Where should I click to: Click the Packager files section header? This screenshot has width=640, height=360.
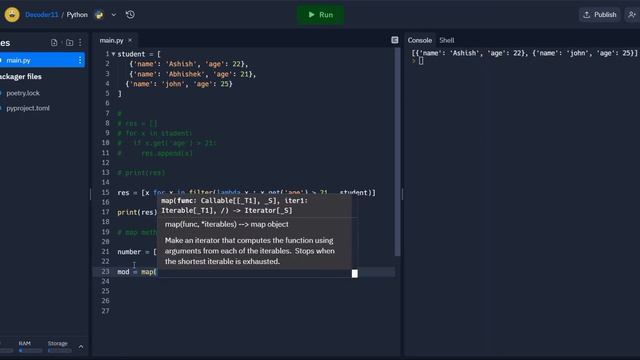pyautogui.click(x=21, y=76)
